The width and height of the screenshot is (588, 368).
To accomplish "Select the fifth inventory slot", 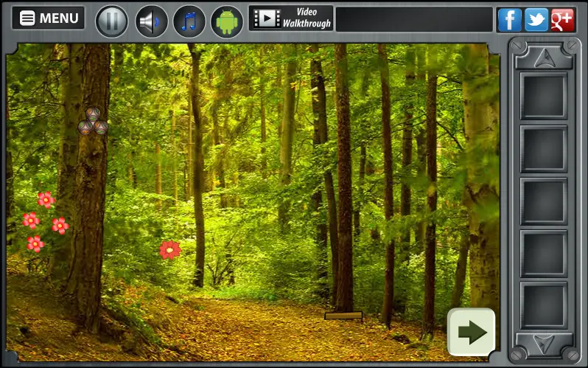I will click(x=544, y=305).
